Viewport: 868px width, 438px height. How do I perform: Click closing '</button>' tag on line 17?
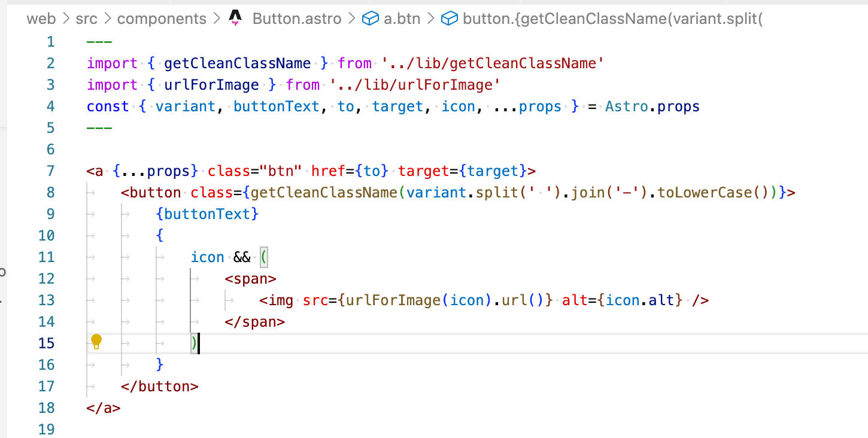click(159, 387)
